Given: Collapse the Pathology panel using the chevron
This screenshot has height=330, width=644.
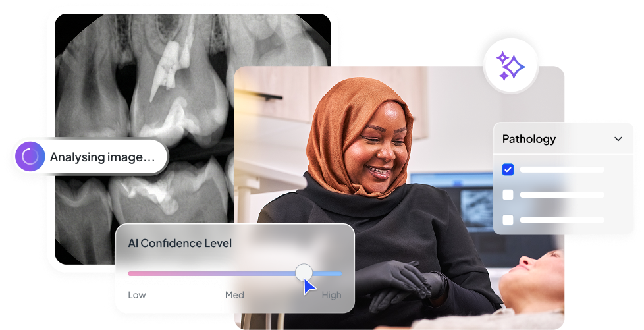Looking at the screenshot, I should pyautogui.click(x=618, y=139).
